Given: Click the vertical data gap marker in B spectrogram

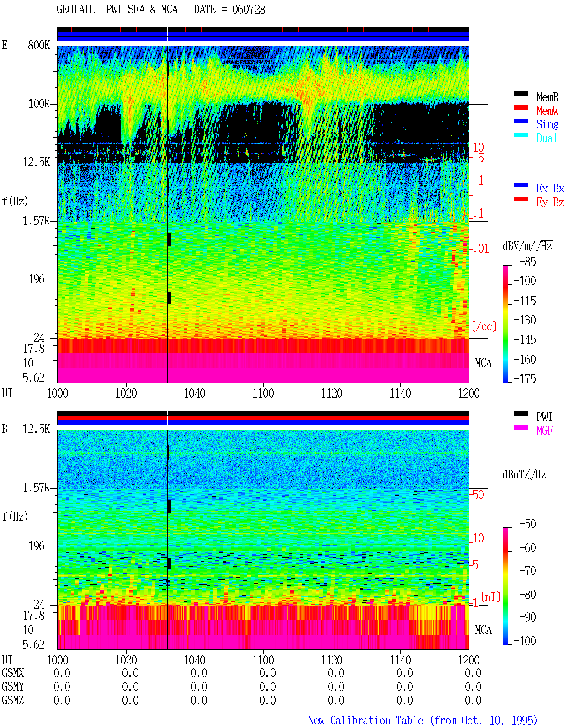Looking at the screenshot, I should 168,539.
